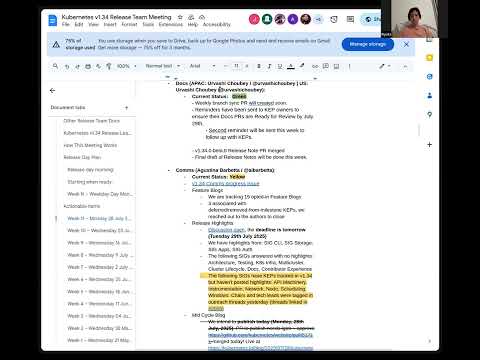
Task: Undo the last edit
Action: click(67, 66)
